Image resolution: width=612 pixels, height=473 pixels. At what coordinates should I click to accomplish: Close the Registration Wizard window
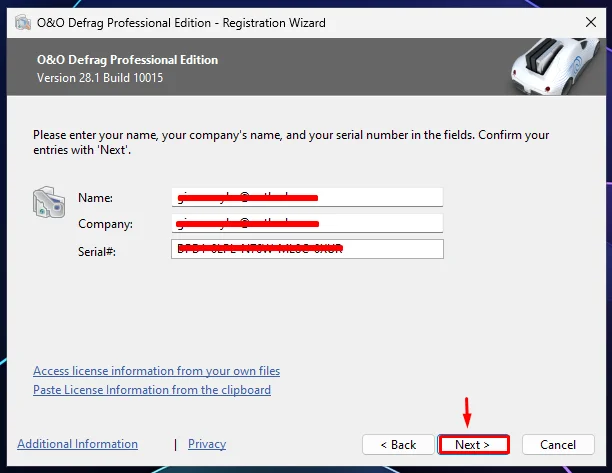click(591, 22)
